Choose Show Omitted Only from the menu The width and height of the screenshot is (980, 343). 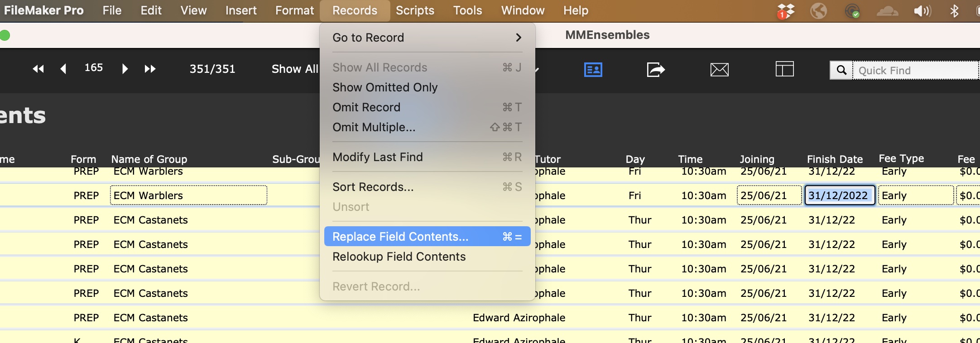point(428,87)
